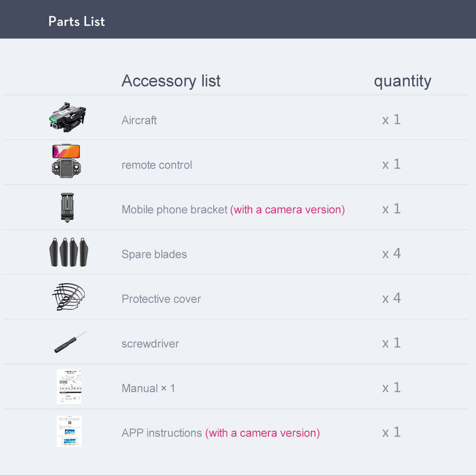Open the Manual document thumbnail

tap(69, 387)
